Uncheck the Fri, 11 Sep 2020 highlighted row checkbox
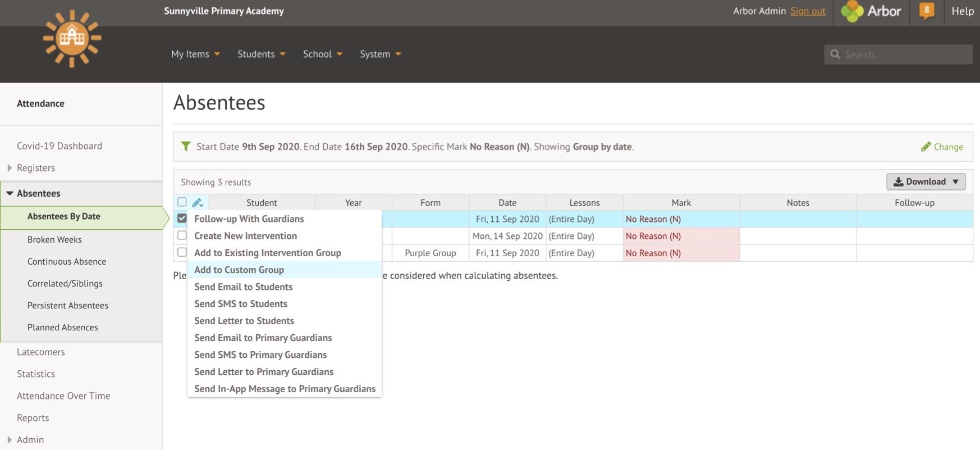 [182, 218]
